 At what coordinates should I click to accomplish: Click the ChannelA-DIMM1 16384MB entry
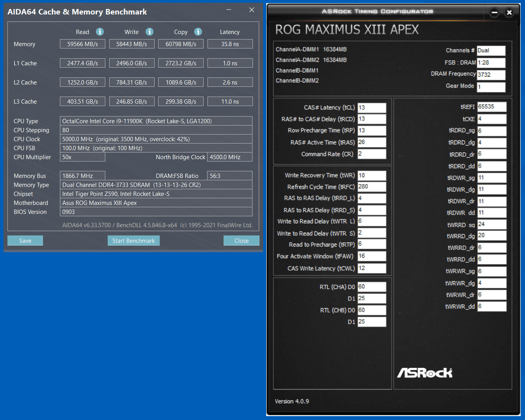tap(311, 49)
